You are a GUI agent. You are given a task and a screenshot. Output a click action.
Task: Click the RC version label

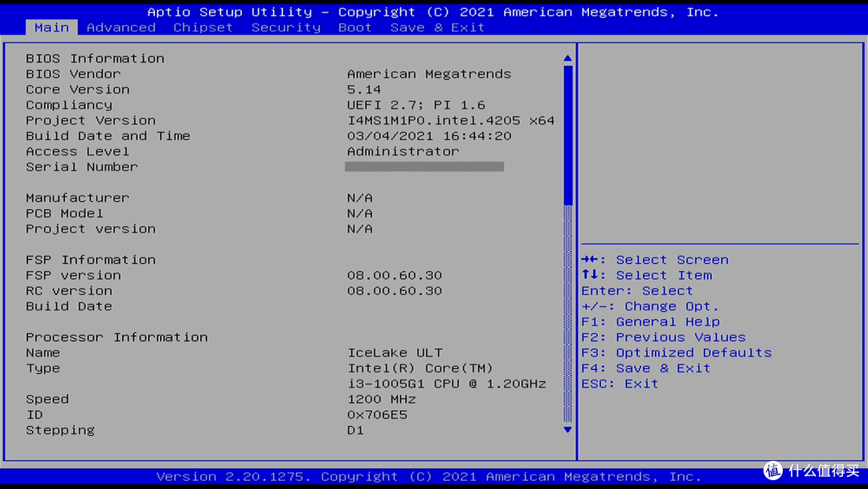pyautogui.click(x=68, y=290)
